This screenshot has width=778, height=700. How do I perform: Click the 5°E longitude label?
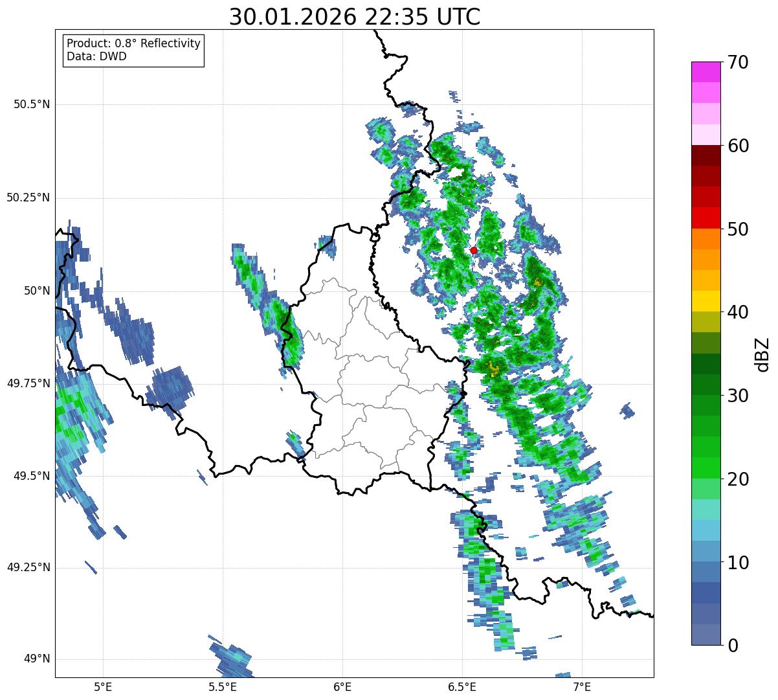click(103, 687)
